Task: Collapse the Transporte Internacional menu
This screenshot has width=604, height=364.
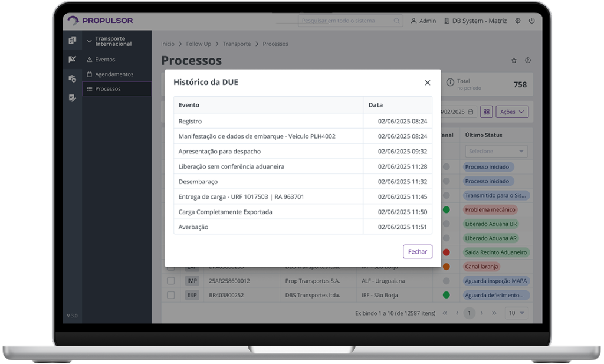Action: coord(90,41)
